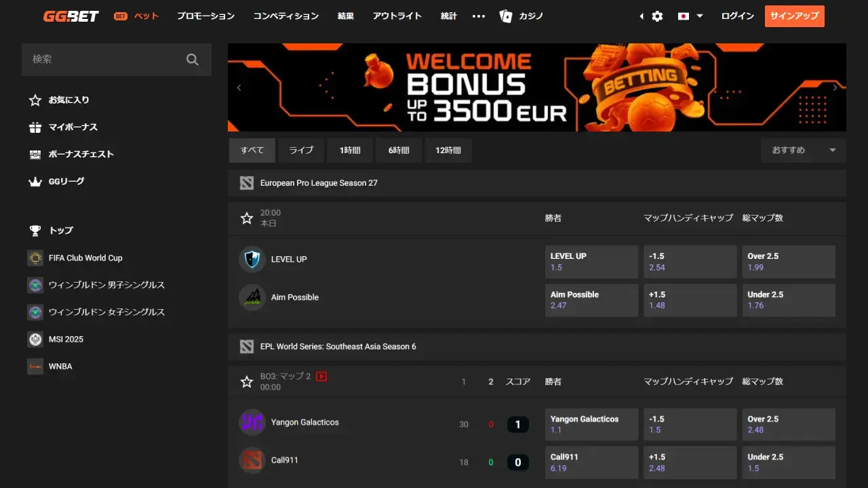Open the 結果 menu item
The image size is (868, 488).
(346, 16)
